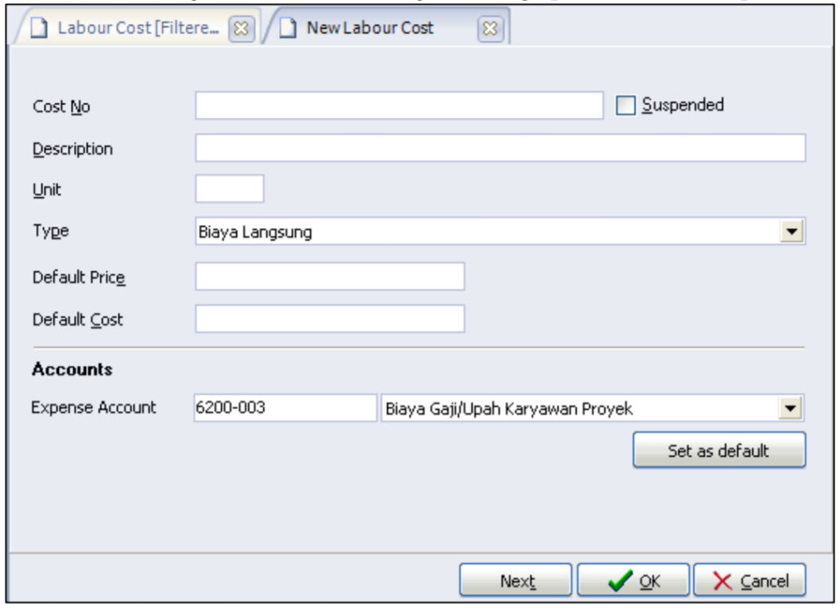840x616 pixels.
Task: Focus the Default Cost field
Action: click(x=329, y=319)
